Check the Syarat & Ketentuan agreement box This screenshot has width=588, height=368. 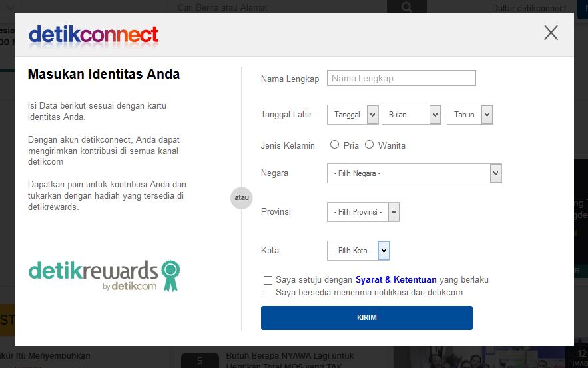point(268,280)
